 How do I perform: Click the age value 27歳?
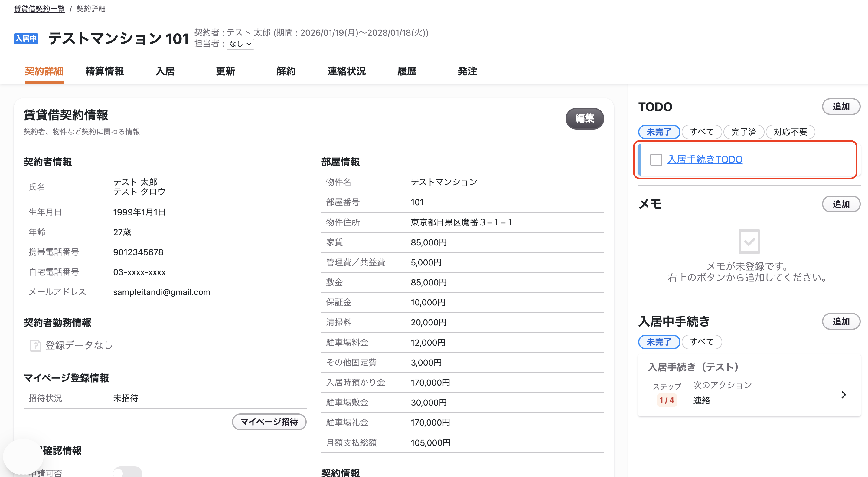coord(122,232)
